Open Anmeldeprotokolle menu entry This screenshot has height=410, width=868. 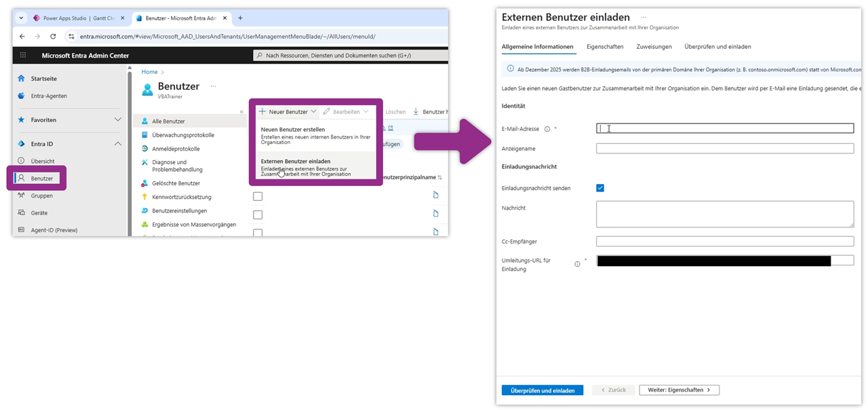click(176, 149)
